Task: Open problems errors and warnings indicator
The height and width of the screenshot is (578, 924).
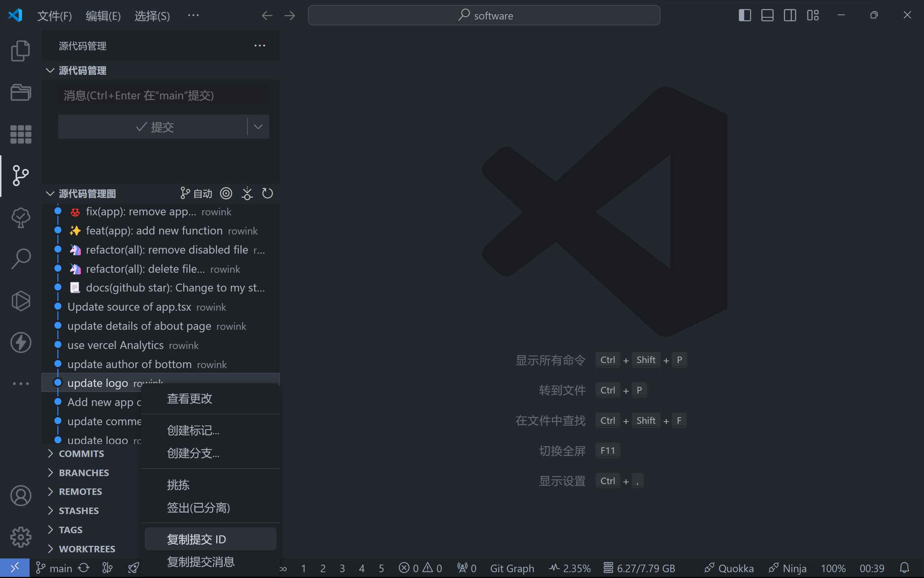Action: pyautogui.click(x=420, y=568)
